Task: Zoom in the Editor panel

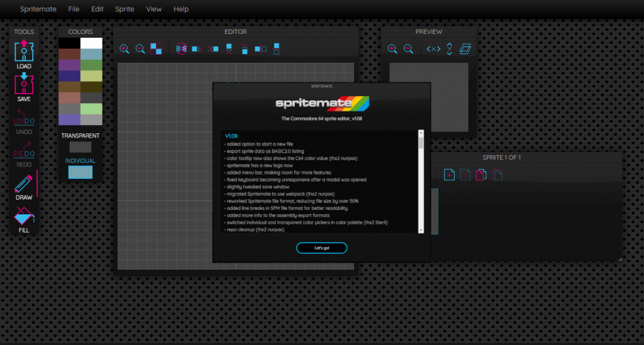Action: pos(125,49)
